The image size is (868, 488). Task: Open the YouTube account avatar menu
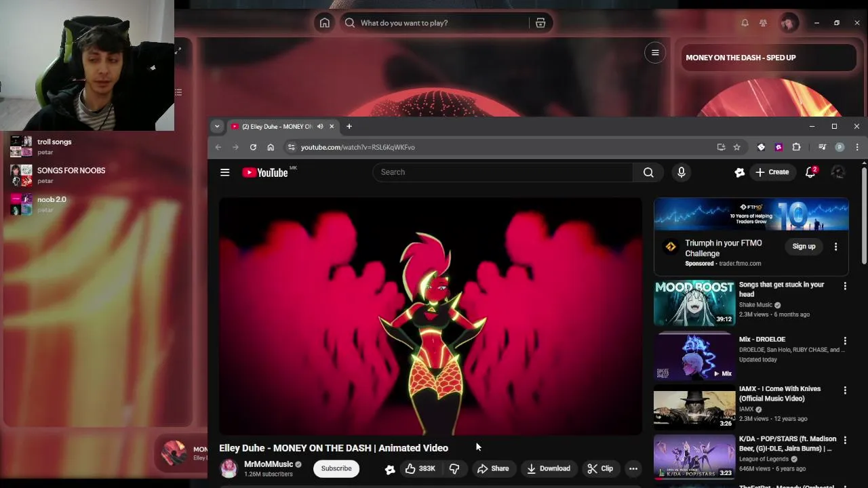[838, 172]
